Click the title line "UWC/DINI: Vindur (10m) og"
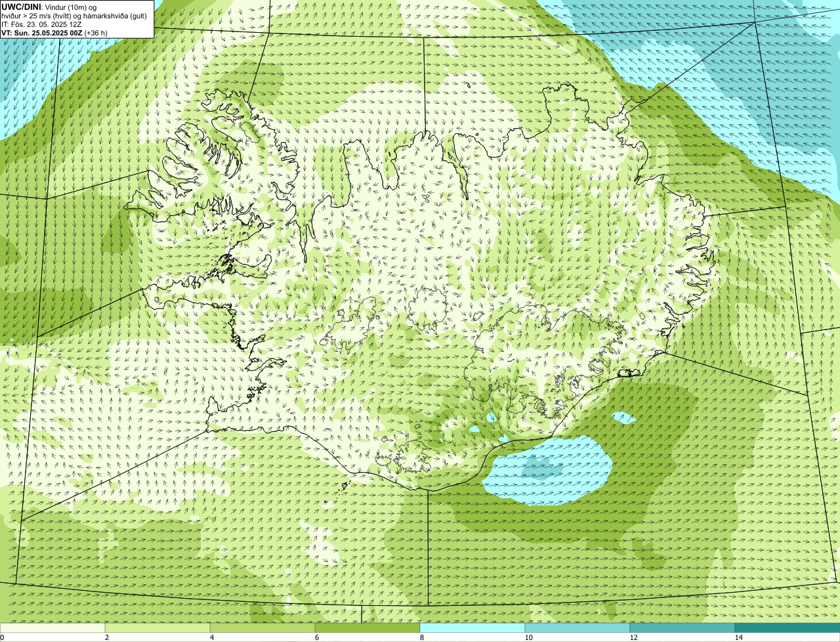This screenshot has height=642, width=840. point(49,7)
